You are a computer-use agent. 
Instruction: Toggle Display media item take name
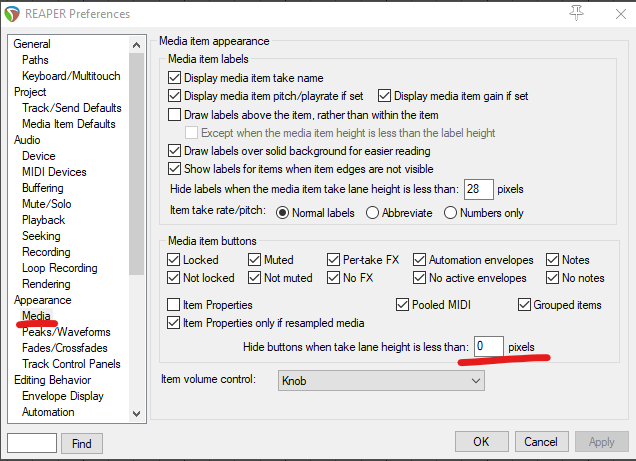click(174, 78)
